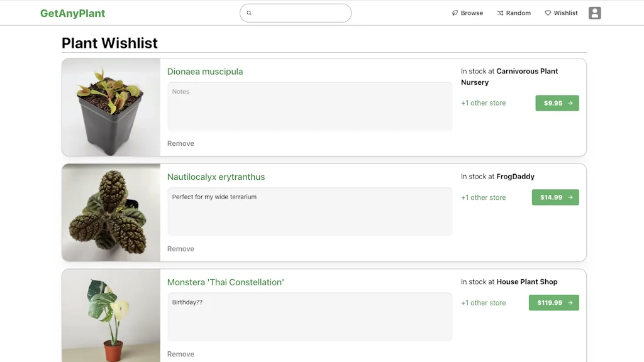
Task: Open the Dionaea muscipula plant page
Action: (205, 71)
